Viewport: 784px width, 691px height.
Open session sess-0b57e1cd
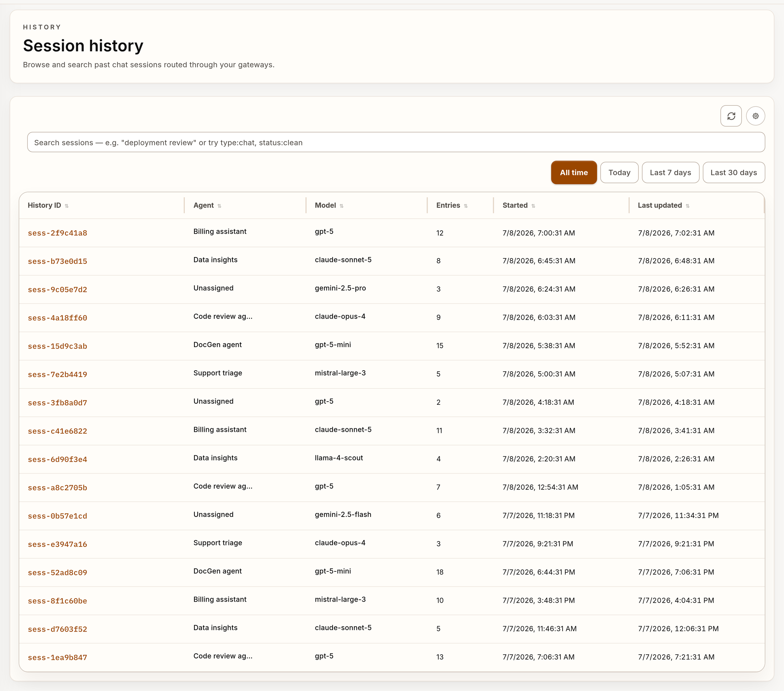tap(58, 516)
